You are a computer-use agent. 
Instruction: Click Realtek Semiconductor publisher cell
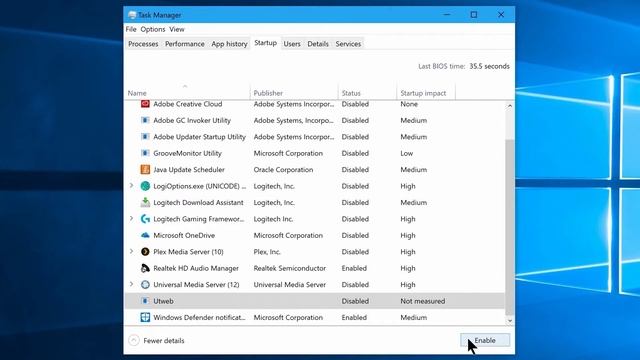[x=290, y=268]
